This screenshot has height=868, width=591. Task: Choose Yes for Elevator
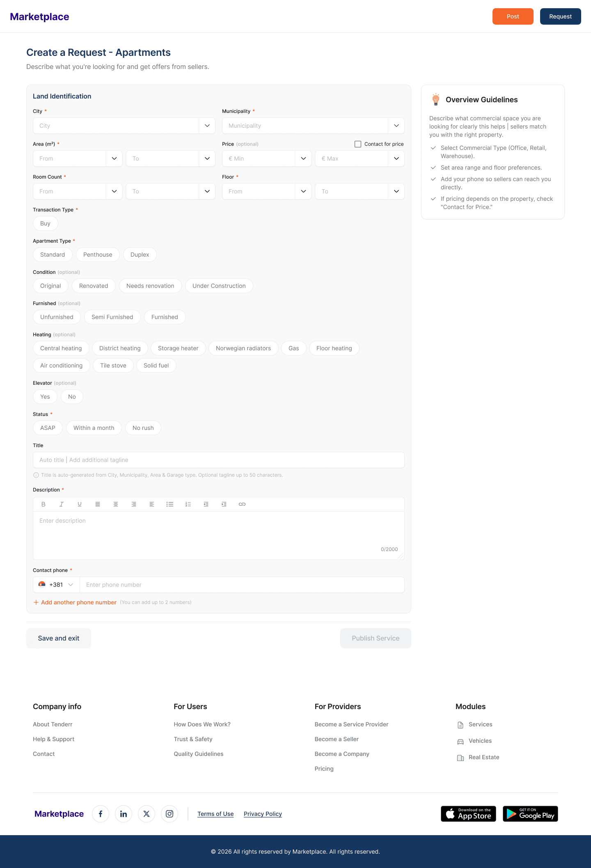45,397
